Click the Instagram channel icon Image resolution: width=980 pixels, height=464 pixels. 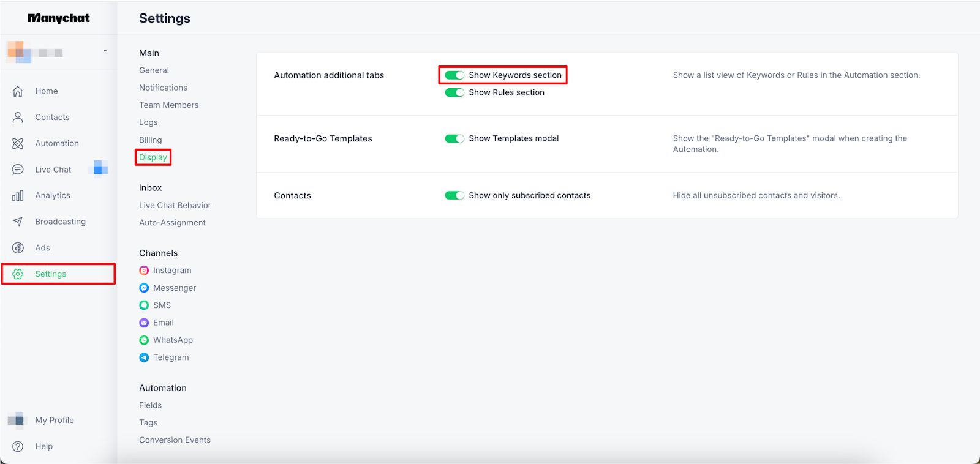coord(144,271)
